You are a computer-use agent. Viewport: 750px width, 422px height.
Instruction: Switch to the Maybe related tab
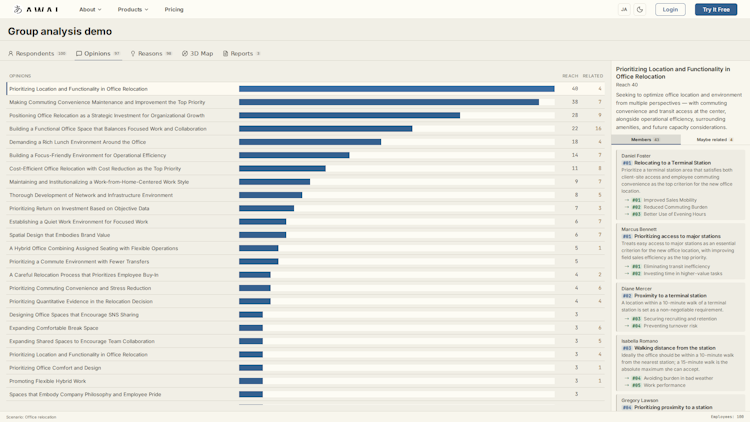(x=715, y=140)
